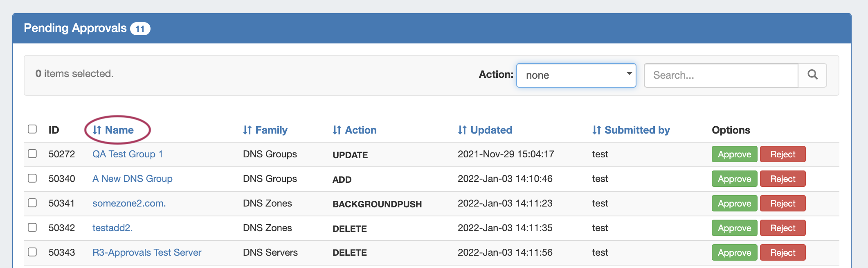Tick the checkbox for row 50343
The image size is (868, 268).
click(32, 252)
